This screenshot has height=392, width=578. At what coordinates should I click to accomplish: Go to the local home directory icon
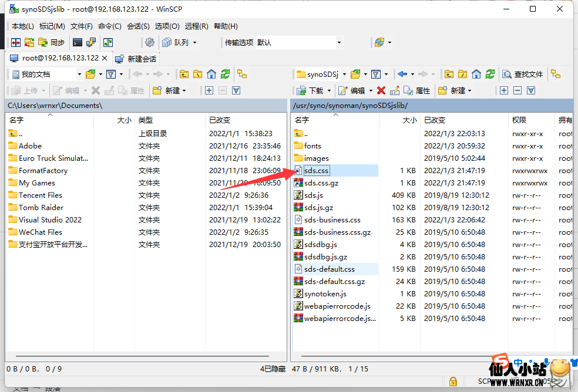coord(211,75)
